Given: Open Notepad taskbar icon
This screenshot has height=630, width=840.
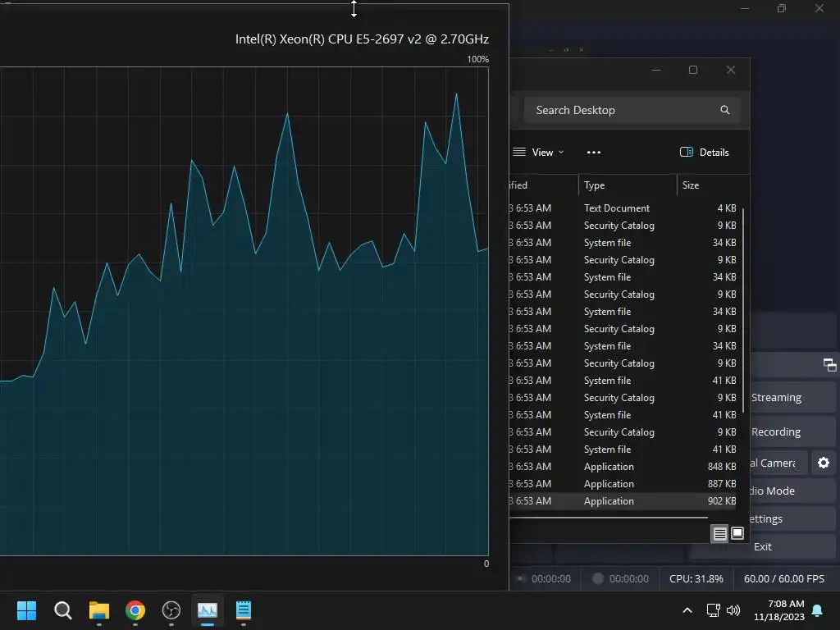Looking at the screenshot, I should [243, 610].
